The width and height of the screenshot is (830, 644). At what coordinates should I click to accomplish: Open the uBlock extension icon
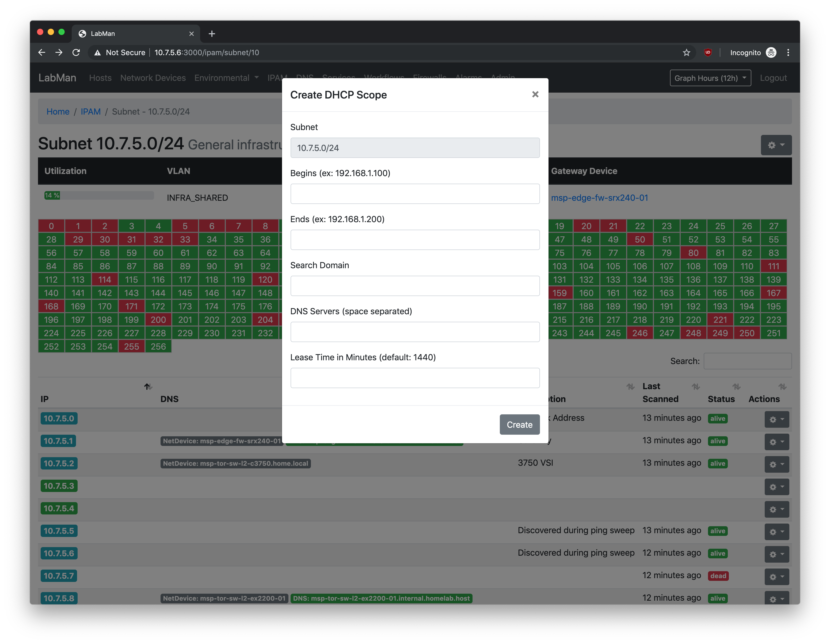708,52
